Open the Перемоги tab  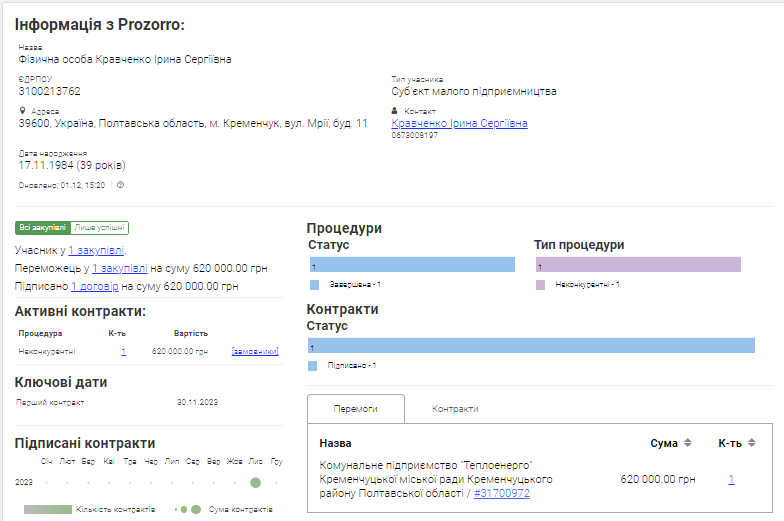(355, 409)
